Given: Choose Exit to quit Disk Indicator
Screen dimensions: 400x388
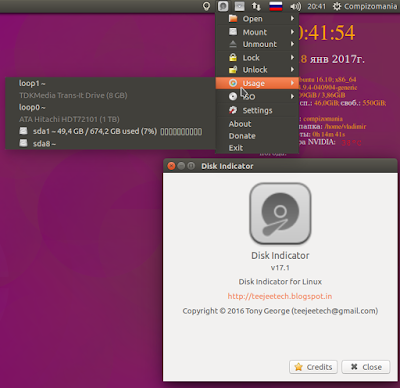Looking at the screenshot, I should 257,148.
